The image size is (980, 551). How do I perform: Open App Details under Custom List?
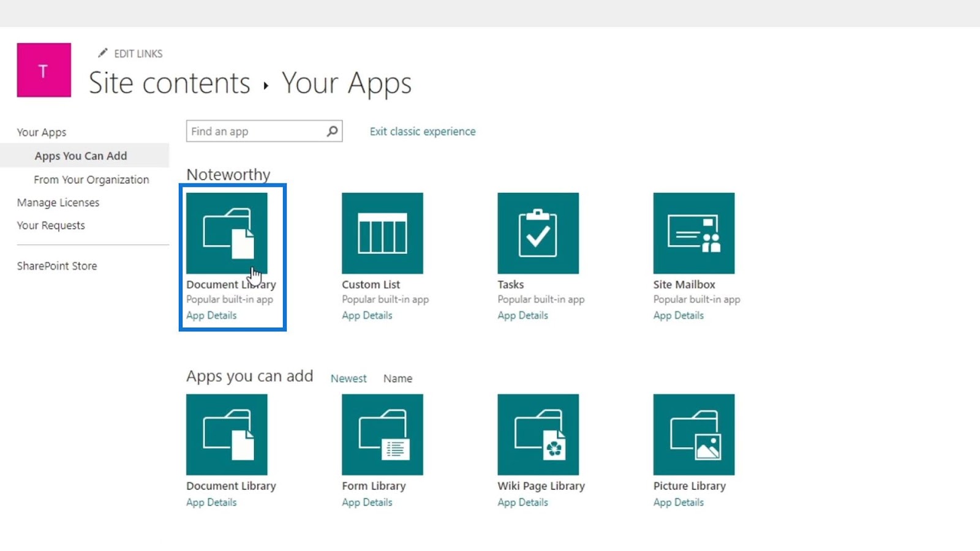[x=367, y=315]
